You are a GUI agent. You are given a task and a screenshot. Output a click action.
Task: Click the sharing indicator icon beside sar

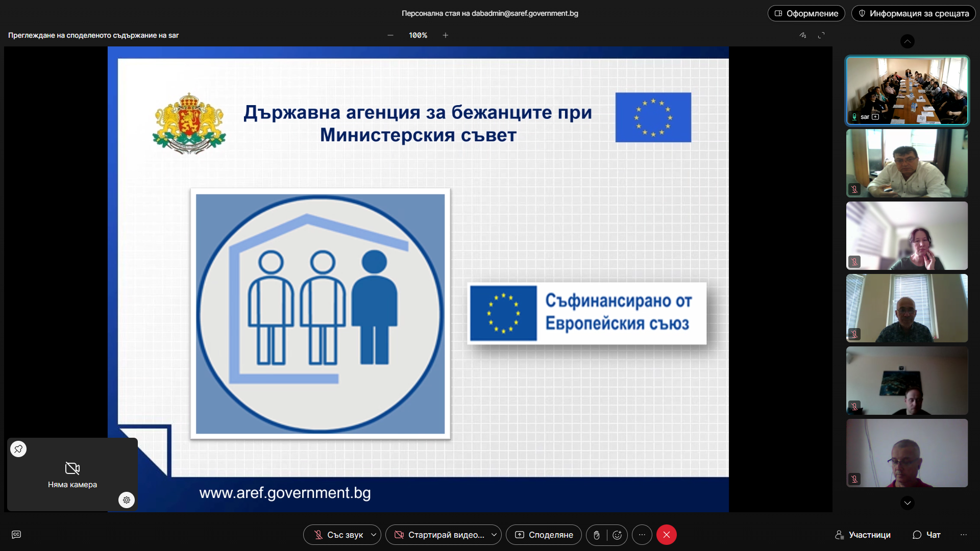[875, 117]
